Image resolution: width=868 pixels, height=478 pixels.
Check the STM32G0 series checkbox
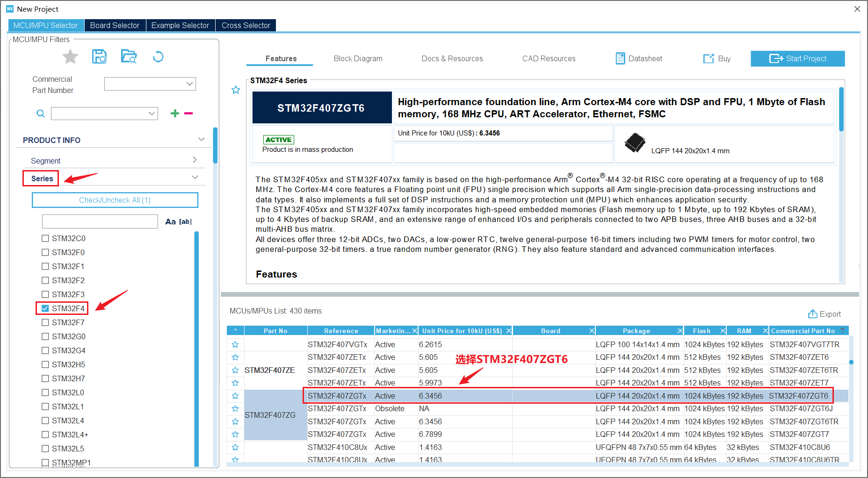(45, 336)
